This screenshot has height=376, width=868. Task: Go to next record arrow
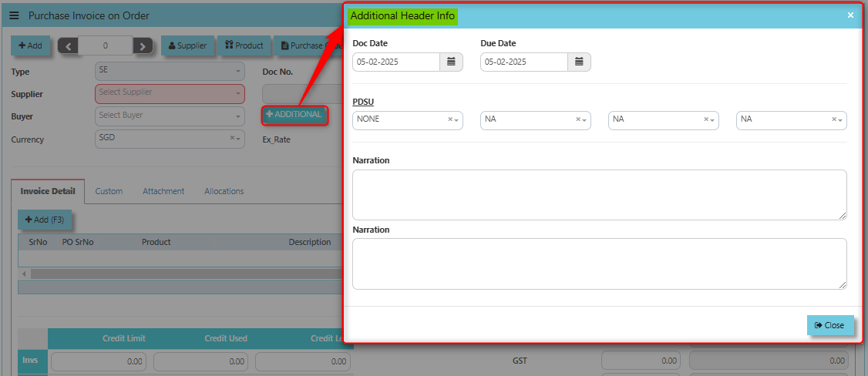(143, 46)
